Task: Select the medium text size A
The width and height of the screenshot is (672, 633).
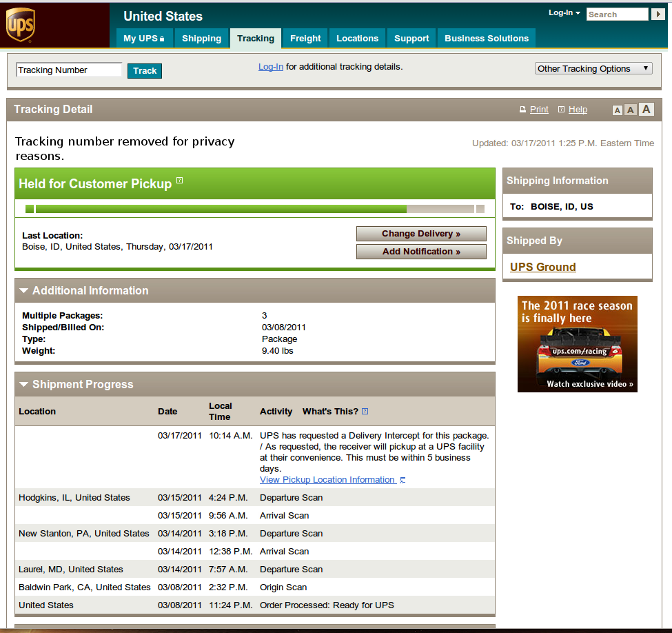Action: (x=630, y=110)
